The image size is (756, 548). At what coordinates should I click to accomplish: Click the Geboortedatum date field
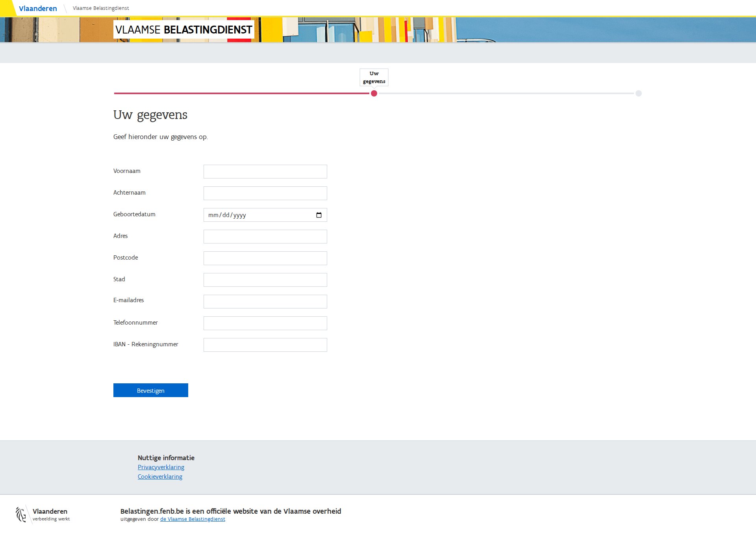point(256,215)
